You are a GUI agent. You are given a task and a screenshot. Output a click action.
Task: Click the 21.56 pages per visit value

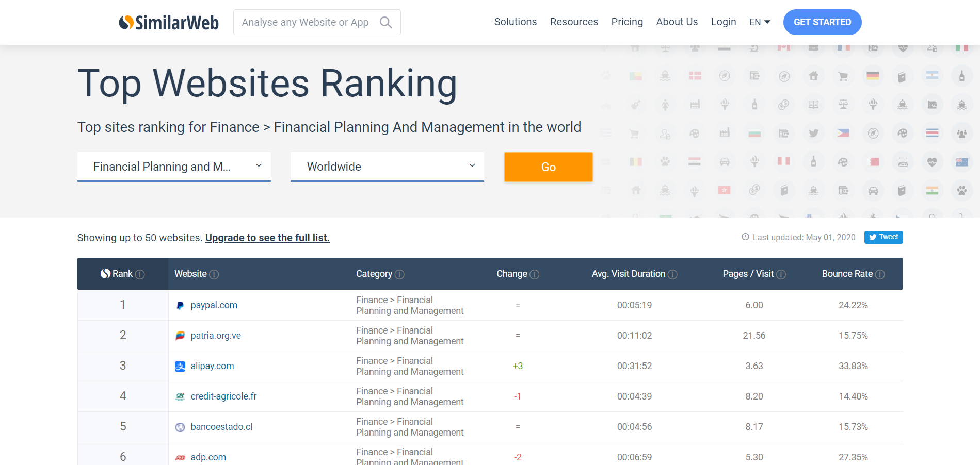coord(754,336)
